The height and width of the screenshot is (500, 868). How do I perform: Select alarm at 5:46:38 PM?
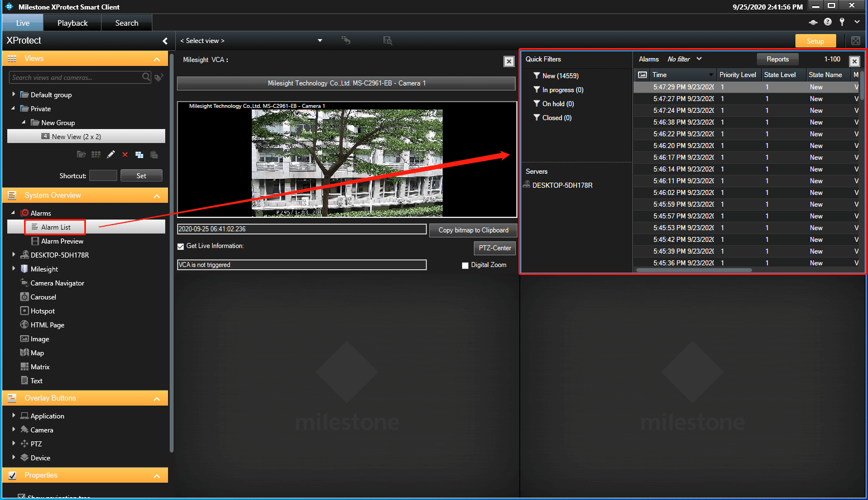[747, 122]
